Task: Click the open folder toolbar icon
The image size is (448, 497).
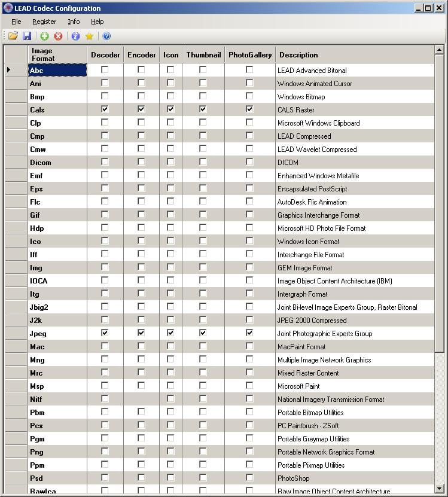Action: coord(13,36)
